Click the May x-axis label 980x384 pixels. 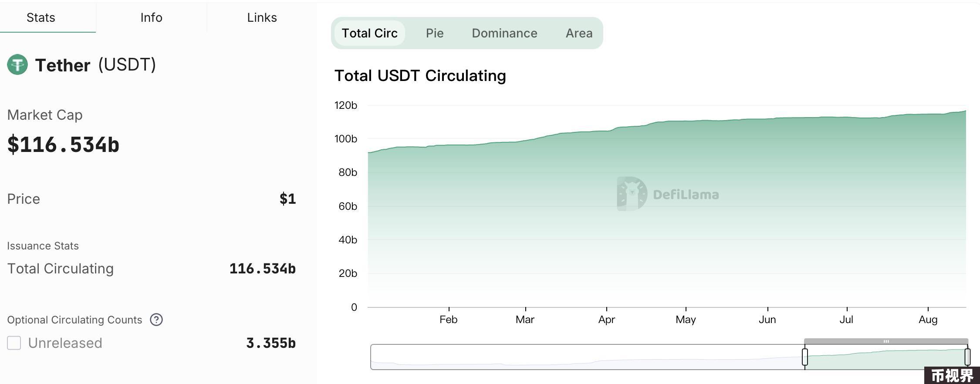click(686, 320)
